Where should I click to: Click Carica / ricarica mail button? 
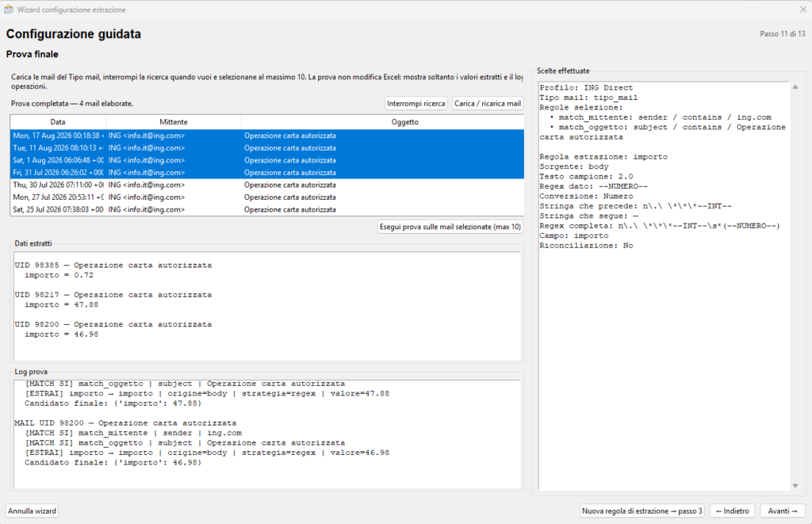(488, 104)
